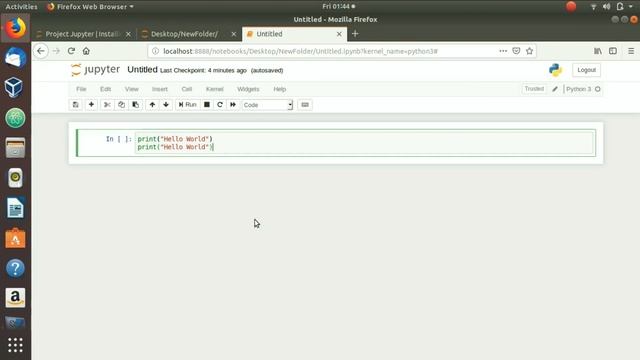Screen dimensions: 640x360
Task: Open the command palette keyboard icon
Action: pyautogui.click(x=305, y=105)
